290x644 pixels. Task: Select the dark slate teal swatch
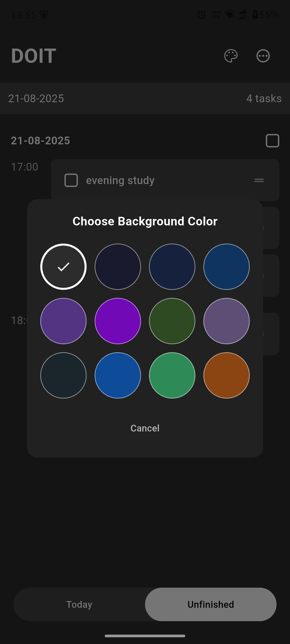tap(63, 375)
